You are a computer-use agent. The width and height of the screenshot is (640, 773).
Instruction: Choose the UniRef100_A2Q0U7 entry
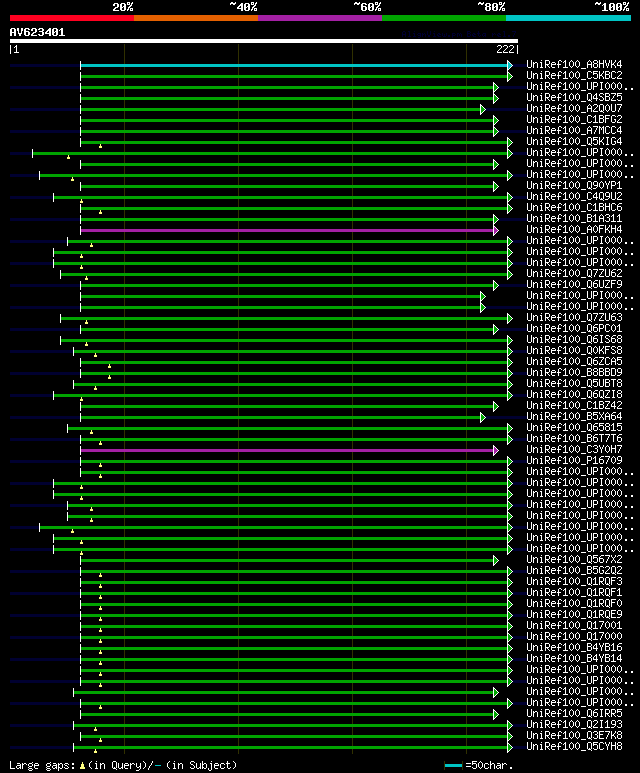point(574,108)
